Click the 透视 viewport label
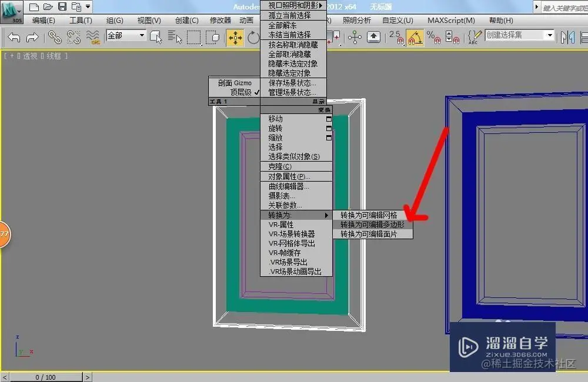 pyautogui.click(x=30, y=56)
